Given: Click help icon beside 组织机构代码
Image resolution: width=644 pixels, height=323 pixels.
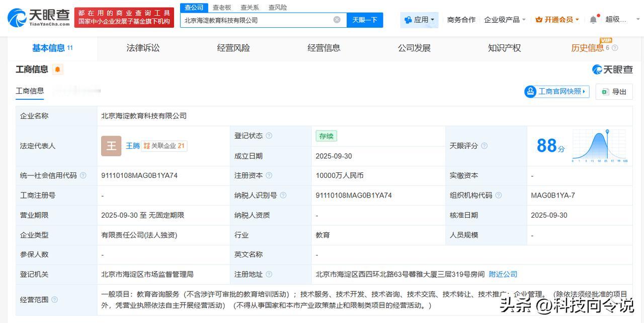Looking at the screenshot, I should click(x=498, y=195).
